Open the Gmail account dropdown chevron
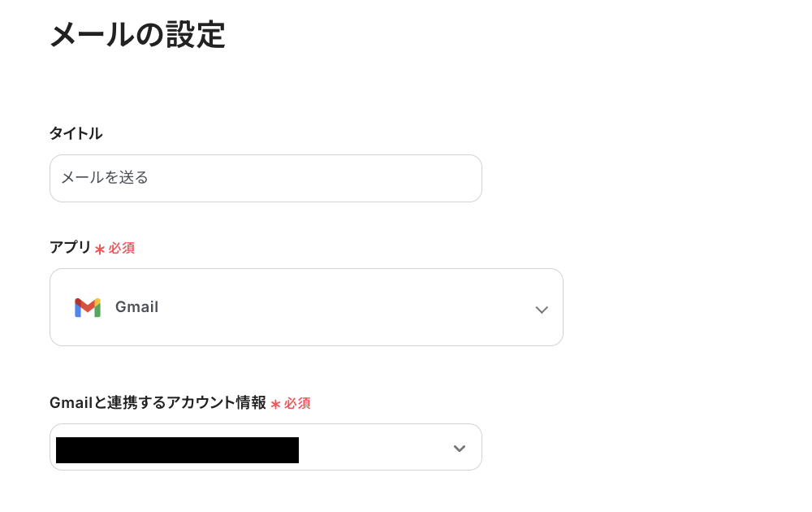812x512 pixels. 459,449
